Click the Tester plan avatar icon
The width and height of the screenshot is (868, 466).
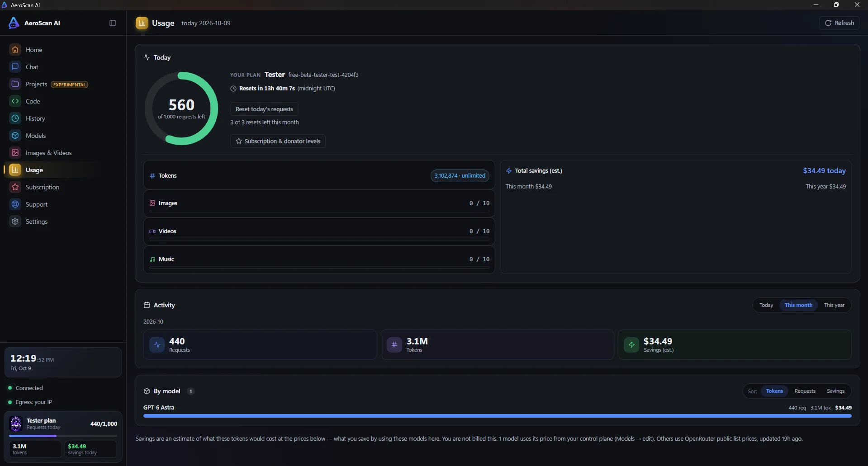(16, 424)
